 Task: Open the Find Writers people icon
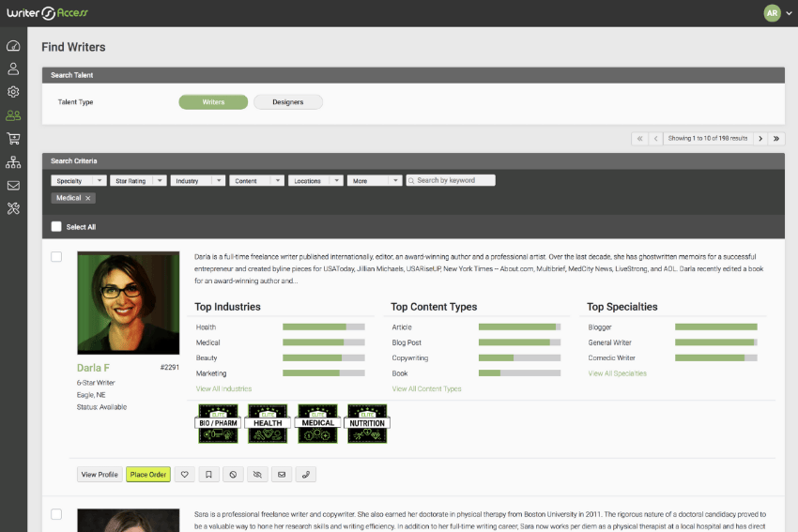pyautogui.click(x=13, y=115)
